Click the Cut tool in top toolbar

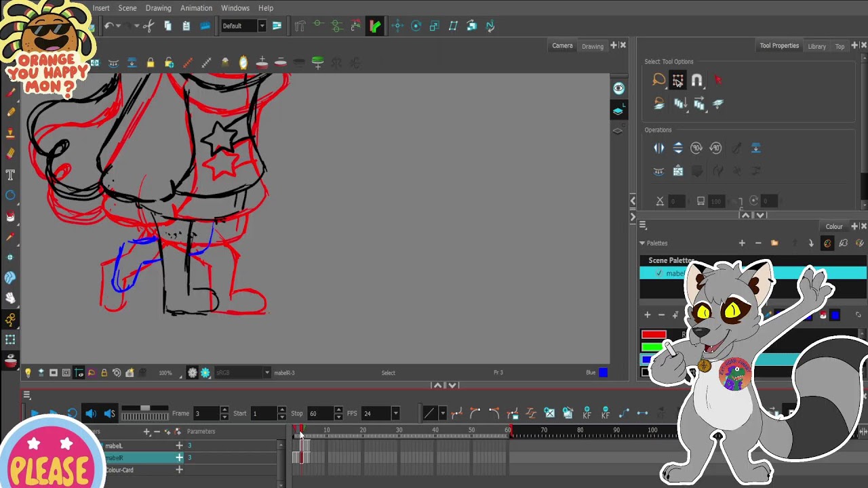coord(149,26)
